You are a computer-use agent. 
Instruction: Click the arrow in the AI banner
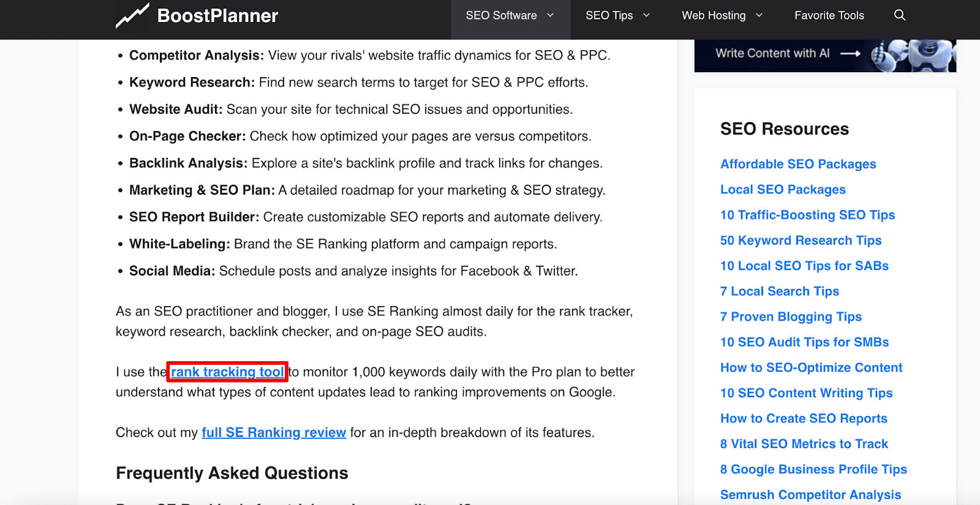coord(850,54)
